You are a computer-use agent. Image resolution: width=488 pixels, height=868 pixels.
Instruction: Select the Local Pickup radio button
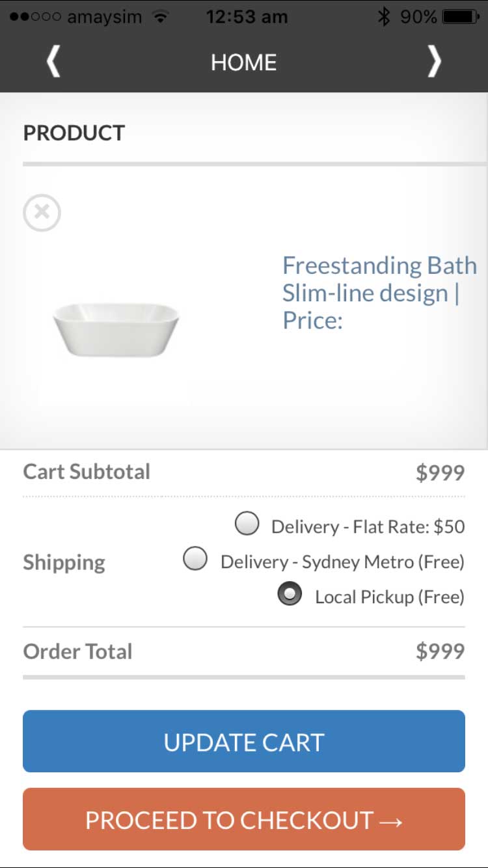tap(290, 594)
